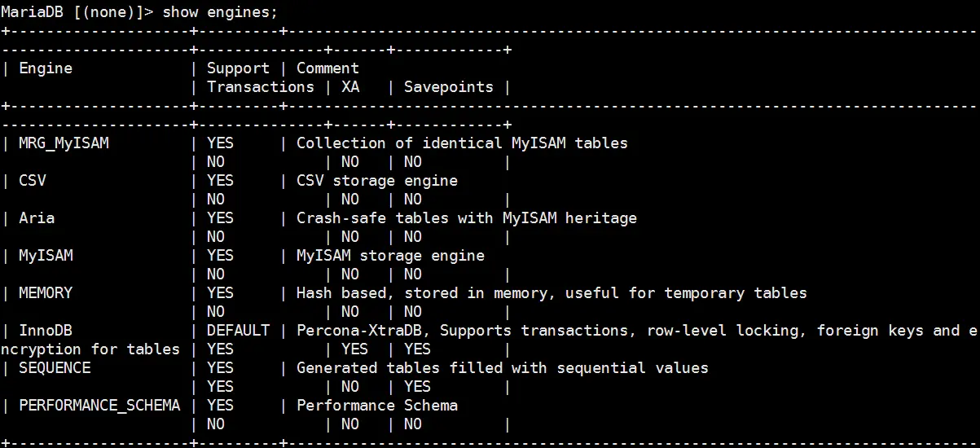The image size is (980, 448).
Task: Click the Transactions column header
Action: tap(261, 87)
